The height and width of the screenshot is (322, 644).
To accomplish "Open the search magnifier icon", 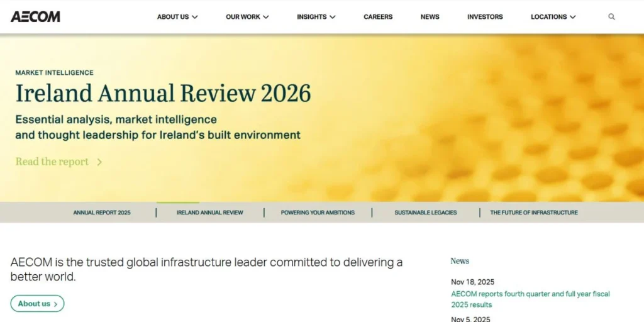I will [611, 17].
